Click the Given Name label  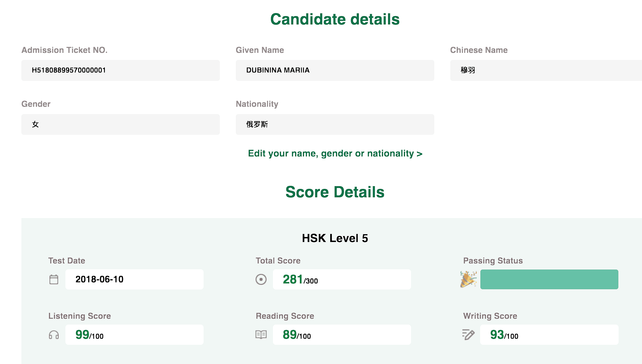(x=260, y=50)
